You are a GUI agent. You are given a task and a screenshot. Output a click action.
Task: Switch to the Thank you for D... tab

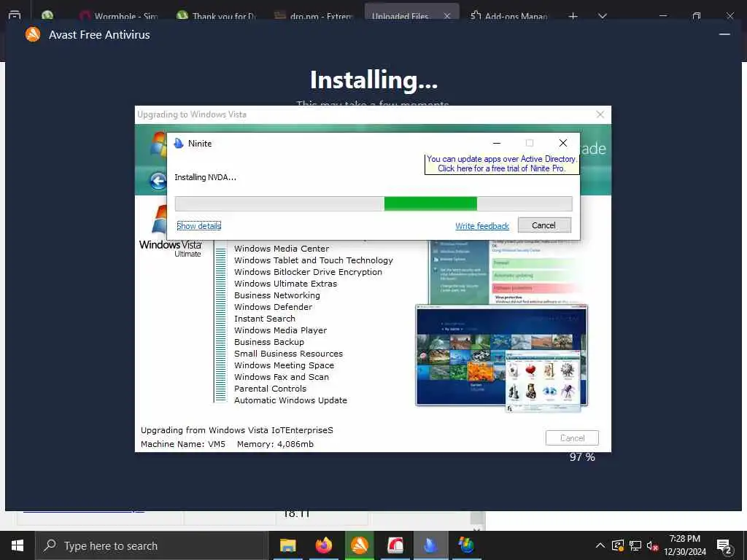tap(216, 16)
